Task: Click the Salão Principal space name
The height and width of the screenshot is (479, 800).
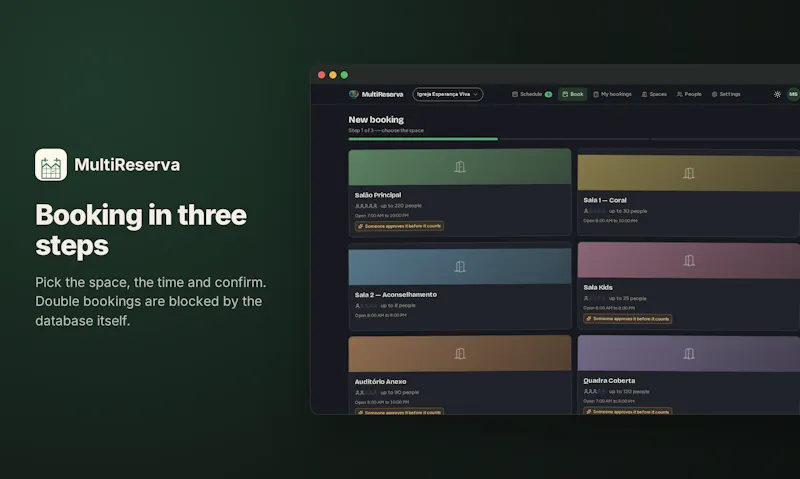Action: [x=378, y=195]
